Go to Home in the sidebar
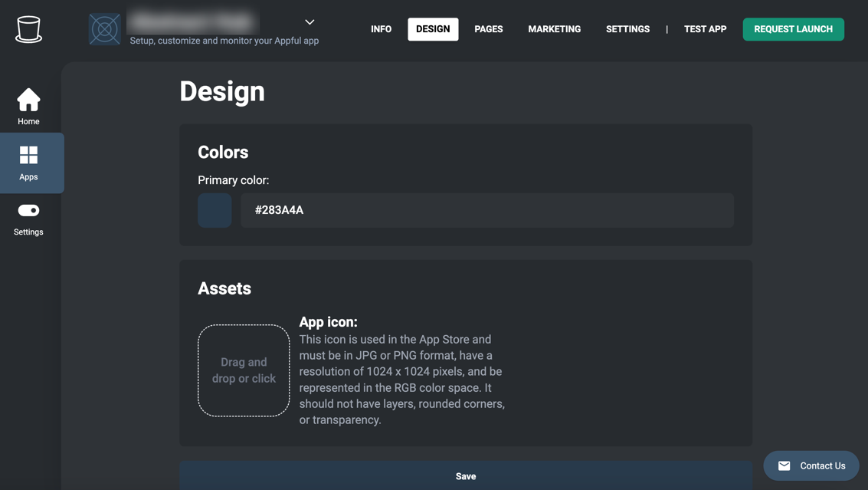 [x=28, y=106]
